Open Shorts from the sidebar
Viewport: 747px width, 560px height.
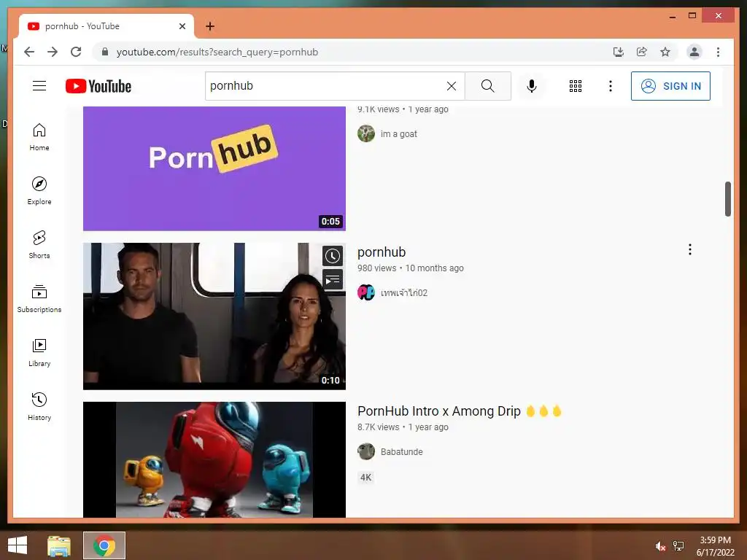(39, 245)
